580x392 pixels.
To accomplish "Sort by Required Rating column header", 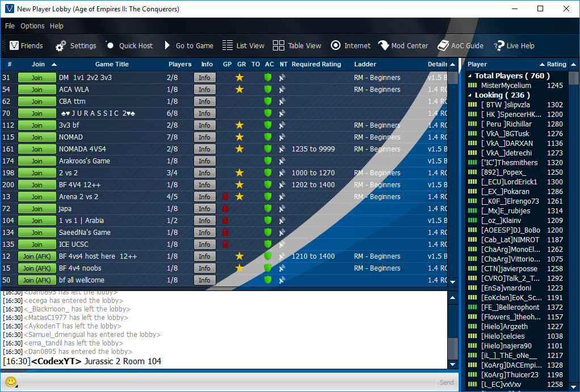I will pos(316,64).
